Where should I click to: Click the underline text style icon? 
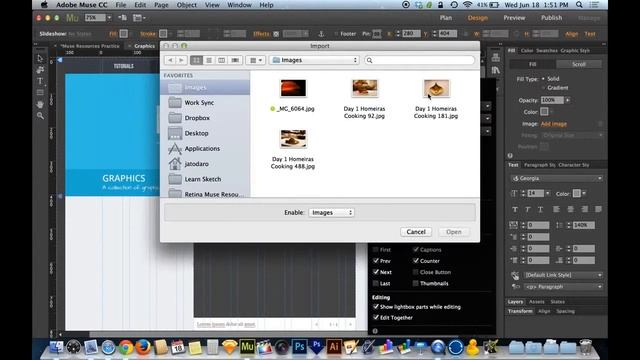[540, 209]
